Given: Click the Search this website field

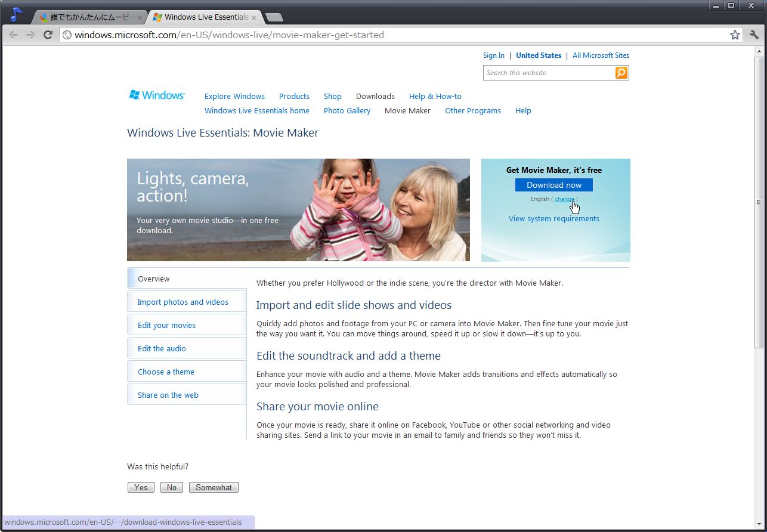Looking at the screenshot, I should click(x=549, y=73).
